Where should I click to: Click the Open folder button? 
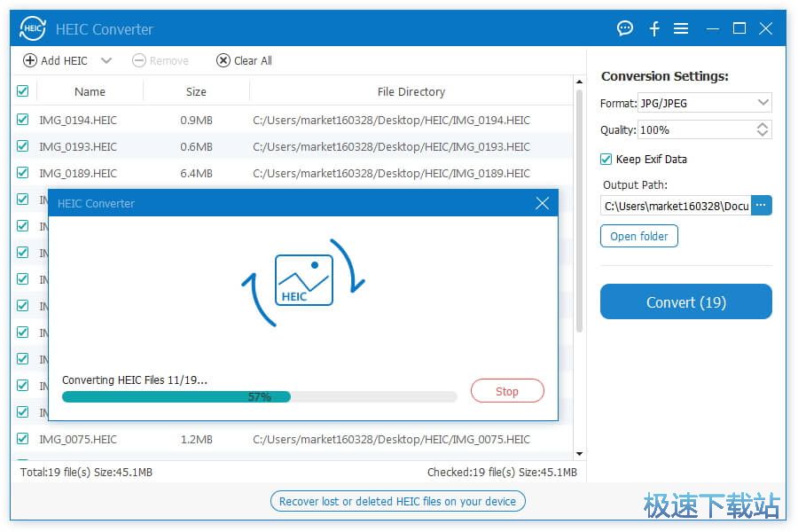639,237
